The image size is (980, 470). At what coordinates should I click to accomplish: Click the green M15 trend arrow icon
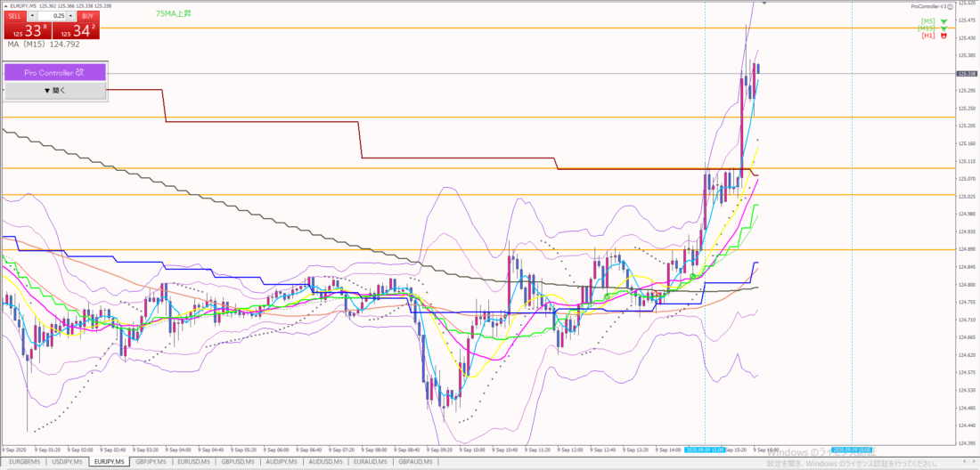943,28
